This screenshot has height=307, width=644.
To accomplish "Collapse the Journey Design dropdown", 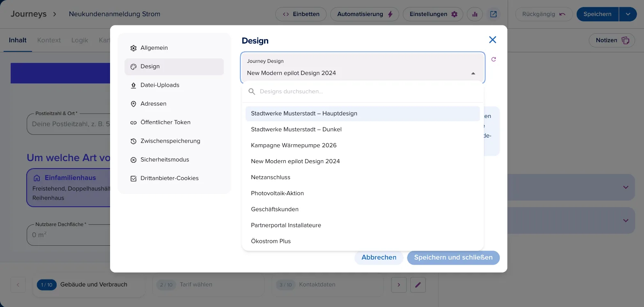I will [x=473, y=73].
